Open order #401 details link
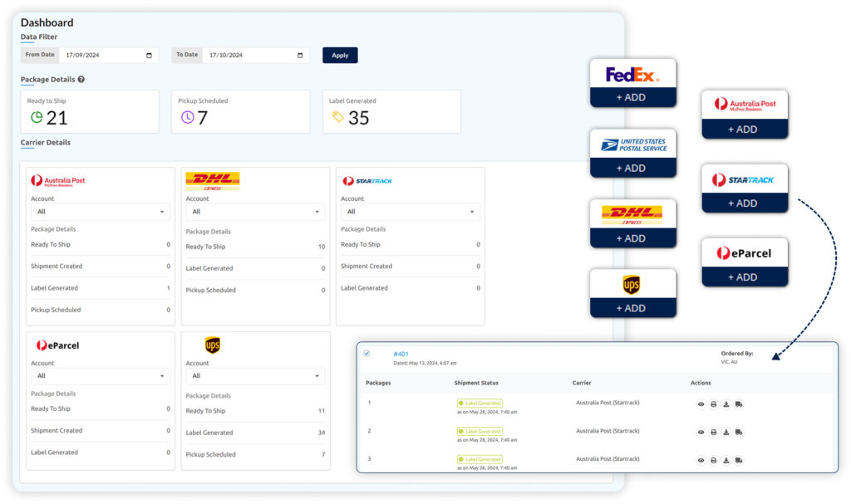 coord(402,353)
